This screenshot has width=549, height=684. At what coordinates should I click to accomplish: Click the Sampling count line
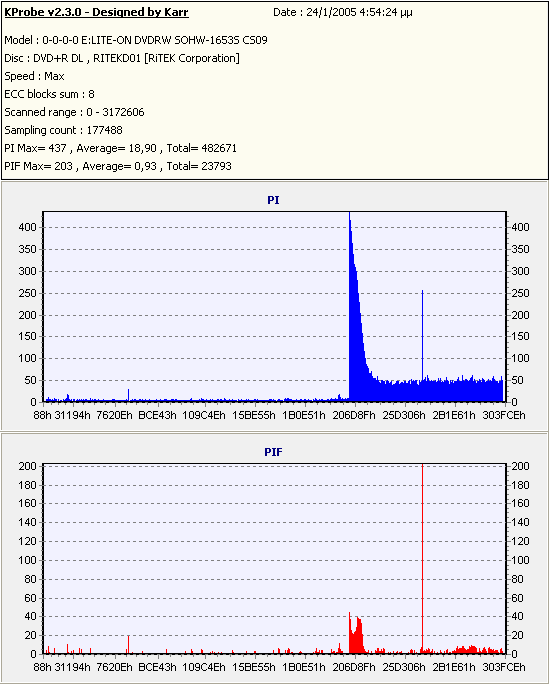(x=63, y=130)
